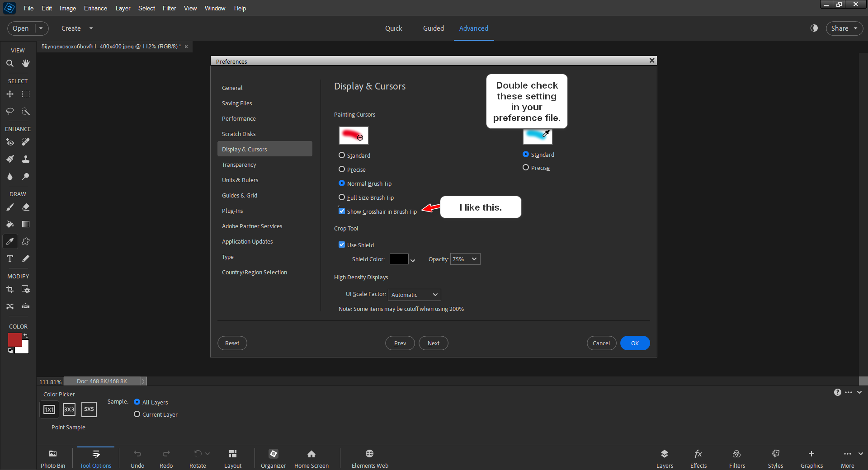868x470 pixels.
Task: Open the Enhance menu
Action: pos(95,8)
